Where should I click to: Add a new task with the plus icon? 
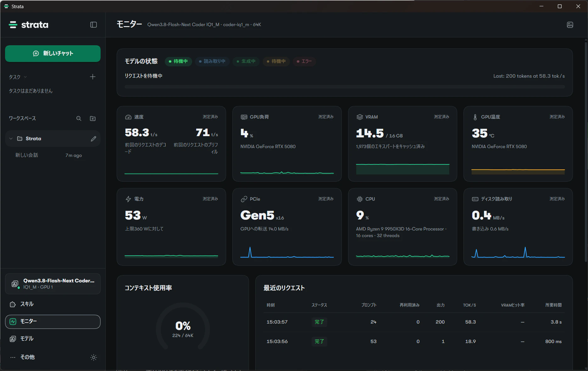coord(92,77)
